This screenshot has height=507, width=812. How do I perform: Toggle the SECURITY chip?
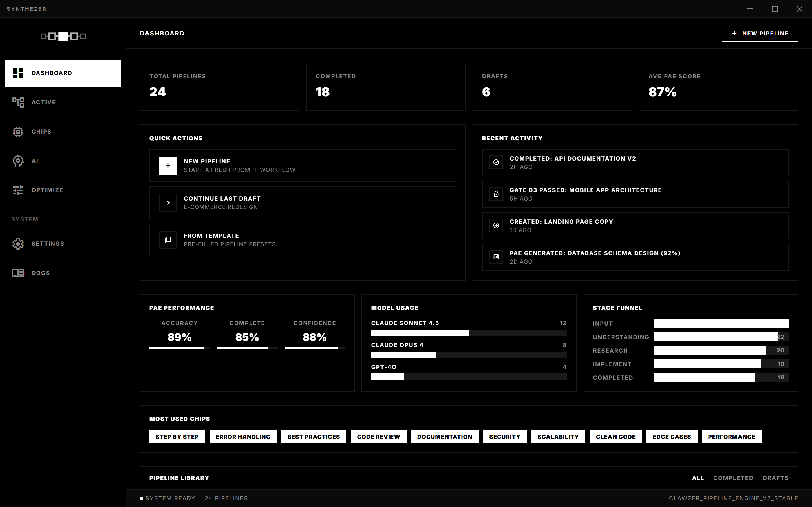pyautogui.click(x=505, y=436)
